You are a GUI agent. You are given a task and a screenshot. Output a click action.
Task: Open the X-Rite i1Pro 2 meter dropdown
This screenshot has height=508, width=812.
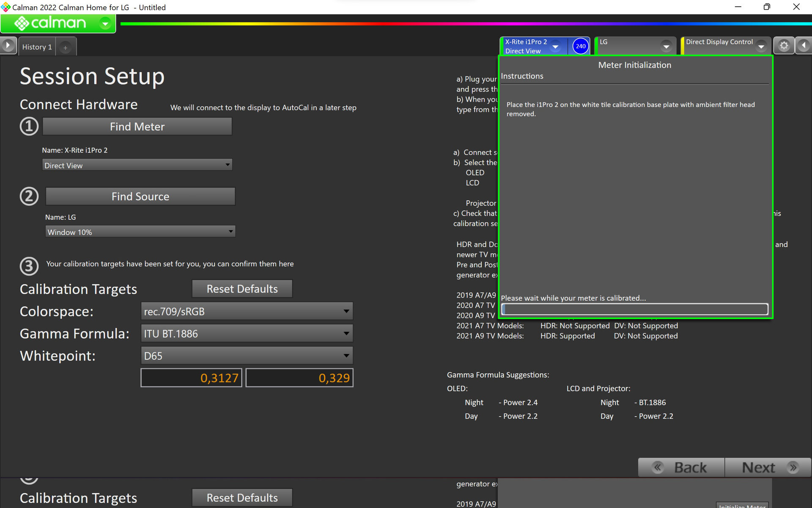coord(556,47)
